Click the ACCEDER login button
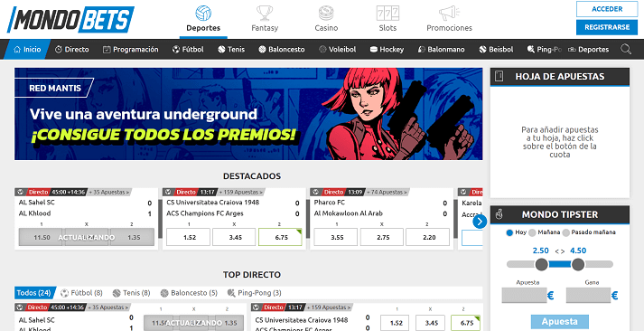The width and height of the screenshot is (644, 331). pos(607,9)
